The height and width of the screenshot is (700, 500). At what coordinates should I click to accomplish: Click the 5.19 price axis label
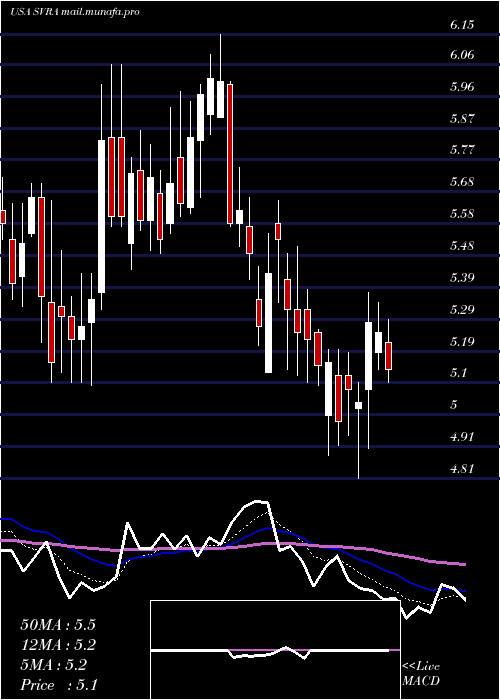click(462, 342)
